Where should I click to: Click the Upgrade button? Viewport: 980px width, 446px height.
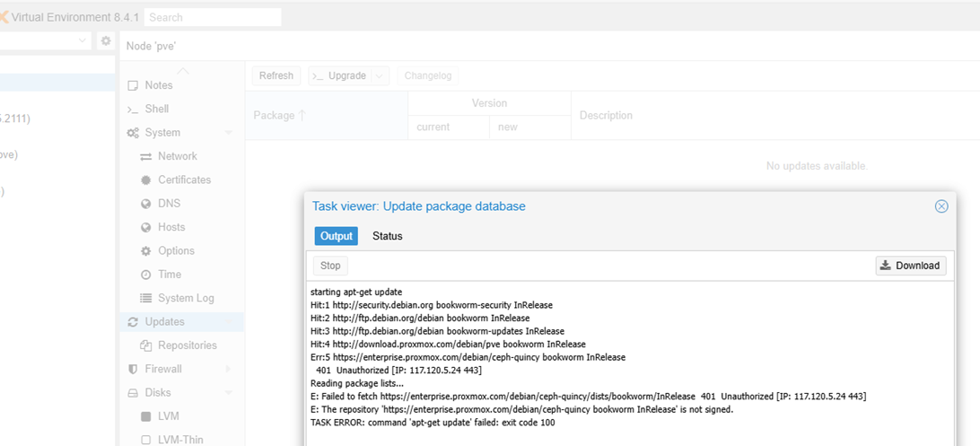tap(341, 75)
